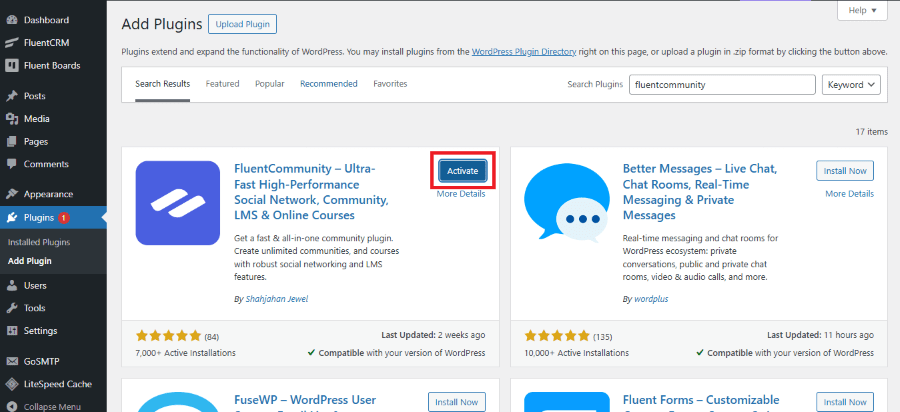The height and width of the screenshot is (412, 900).
Task: Click the Plugins plug icon
Action: [x=11, y=217]
